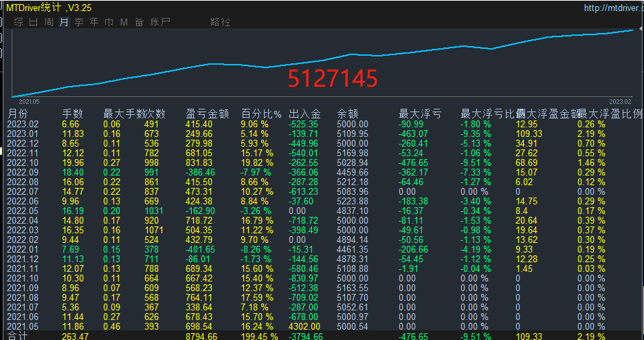Click total profit 8794.66

pos(201,337)
